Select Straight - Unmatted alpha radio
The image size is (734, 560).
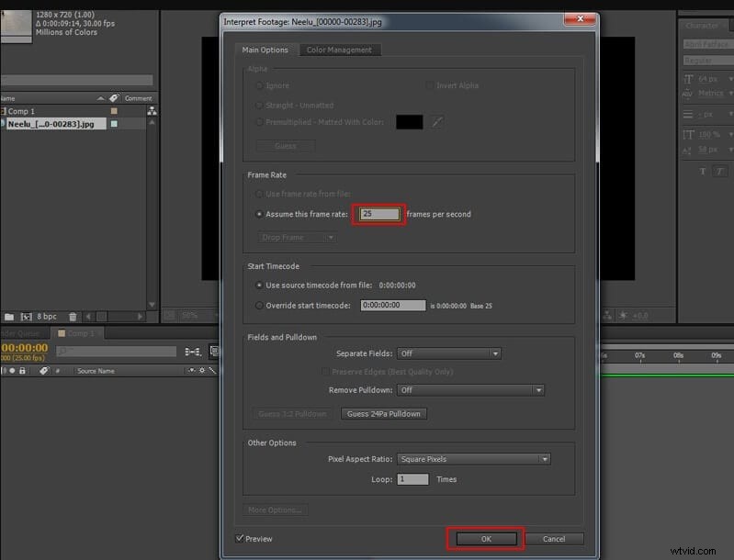pos(259,106)
